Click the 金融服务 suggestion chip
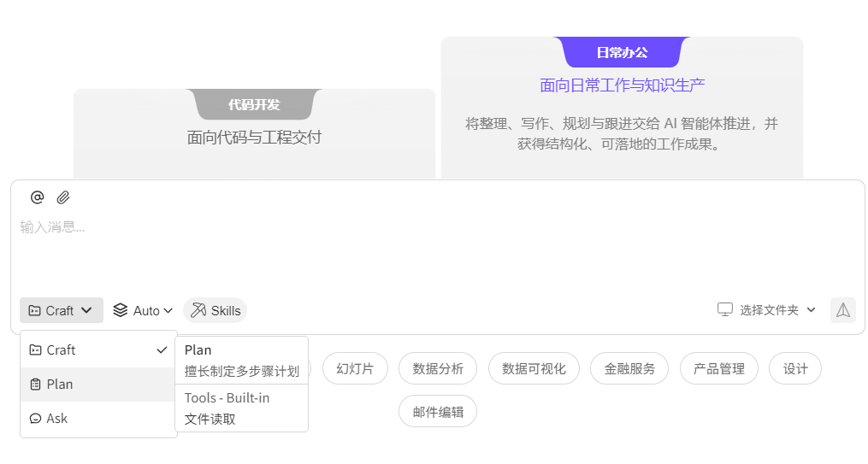The image size is (868, 464). click(x=629, y=368)
